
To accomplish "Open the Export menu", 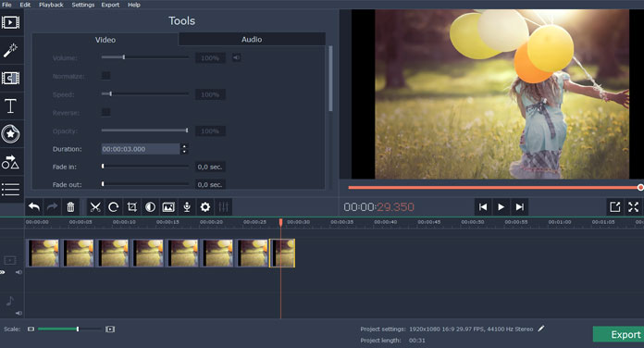I will pyautogui.click(x=110, y=5).
